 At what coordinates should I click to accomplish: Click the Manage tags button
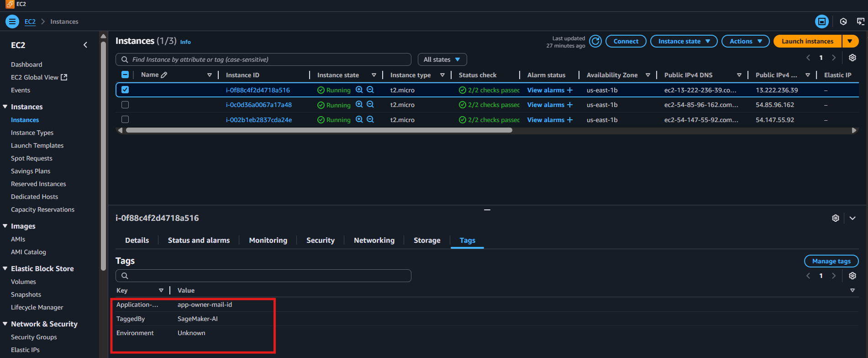tap(831, 261)
